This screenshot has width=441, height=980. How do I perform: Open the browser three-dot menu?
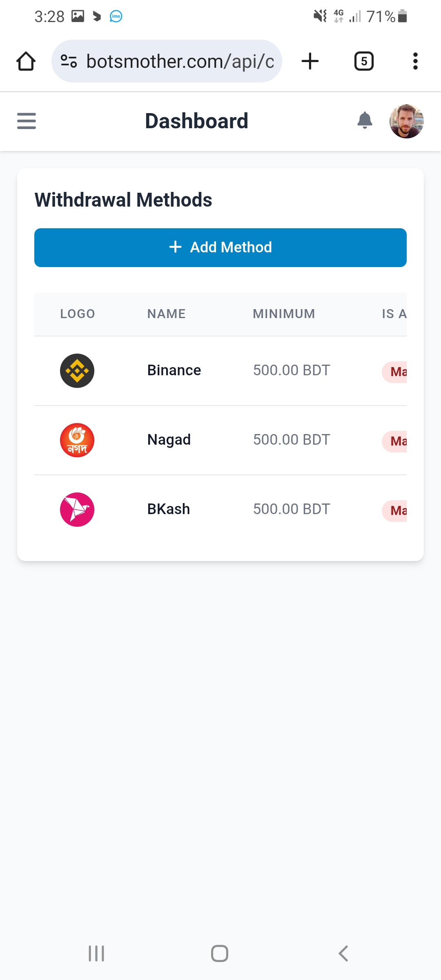pyautogui.click(x=415, y=61)
